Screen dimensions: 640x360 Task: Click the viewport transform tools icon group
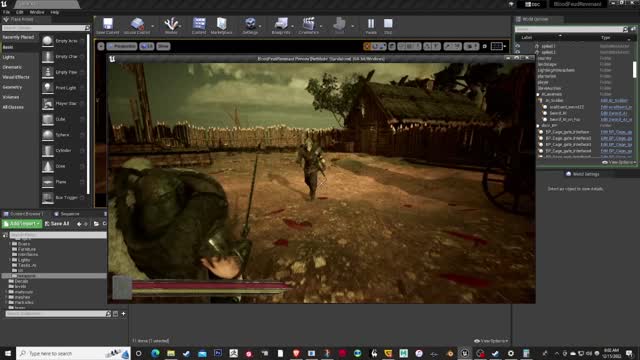click(375, 47)
